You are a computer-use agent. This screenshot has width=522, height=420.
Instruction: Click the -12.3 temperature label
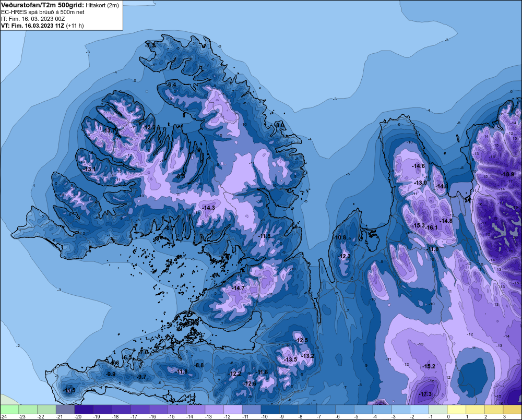[x=344, y=256]
